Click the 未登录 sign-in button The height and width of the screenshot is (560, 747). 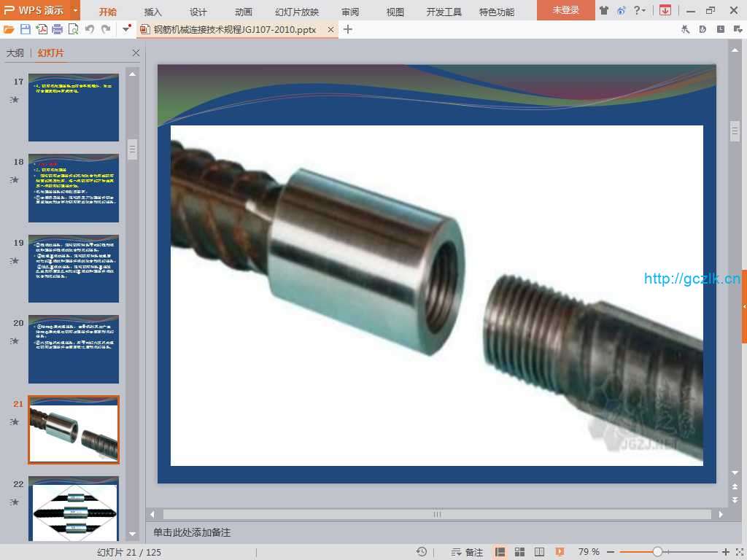click(x=565, y=10)
